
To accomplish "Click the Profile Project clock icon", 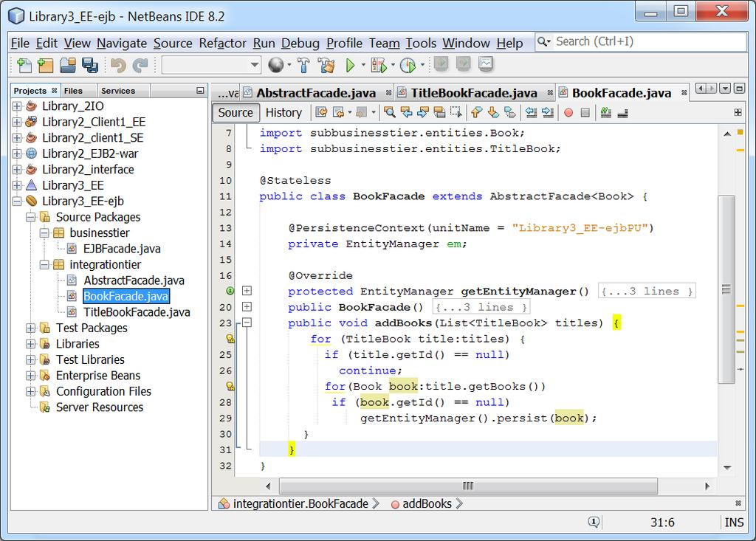I will click(408, 65).
